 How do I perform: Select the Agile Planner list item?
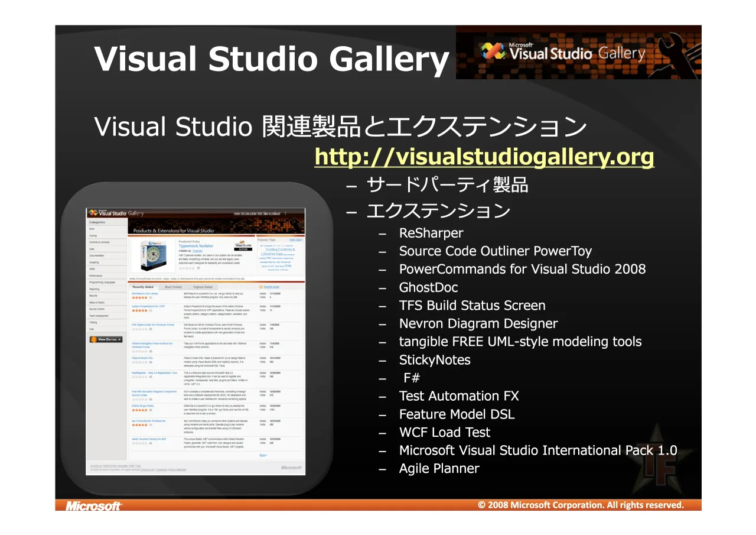(439, 468)
